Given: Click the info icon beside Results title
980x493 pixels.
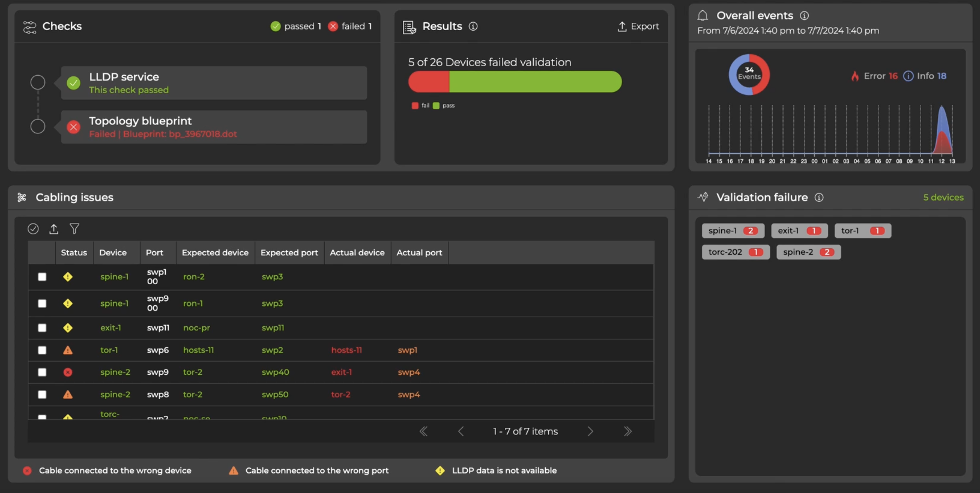Looking at the screenshot, I should pyautogui.click(x=473, y=26).
